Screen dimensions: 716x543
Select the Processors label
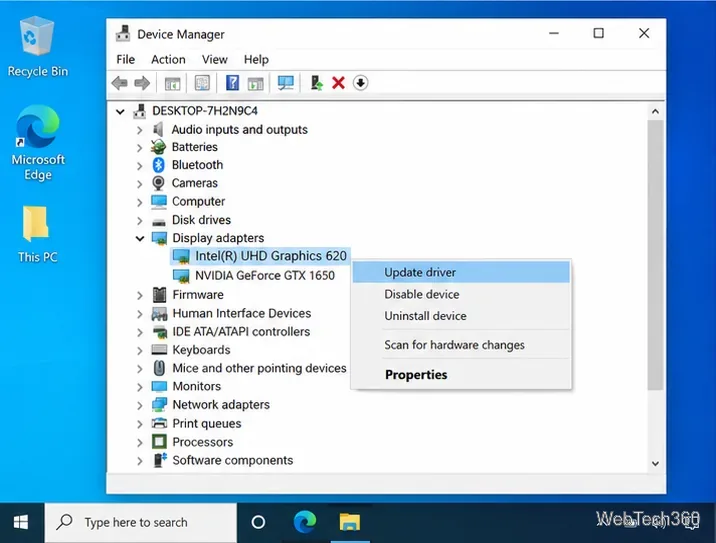[203, 442]
